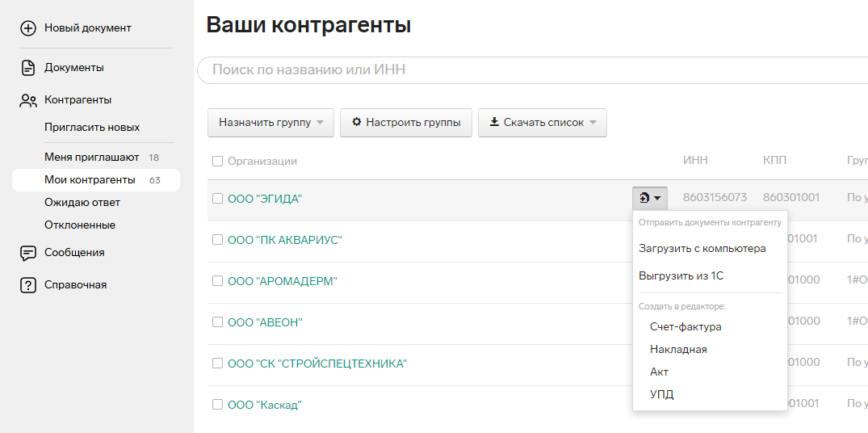Click the Справочная question mark icon
This screenshot has height=433, width=868.
click(28, 285)
